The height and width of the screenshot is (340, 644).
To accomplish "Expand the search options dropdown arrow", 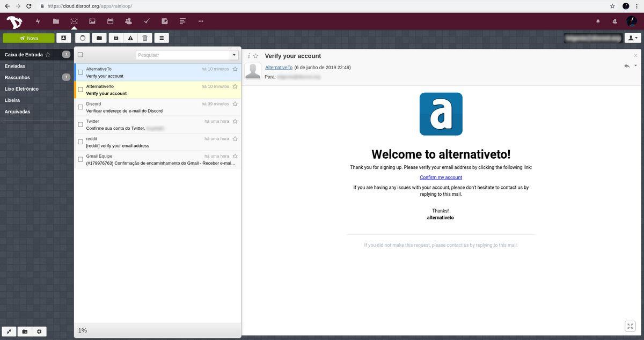I will (234, 55).
